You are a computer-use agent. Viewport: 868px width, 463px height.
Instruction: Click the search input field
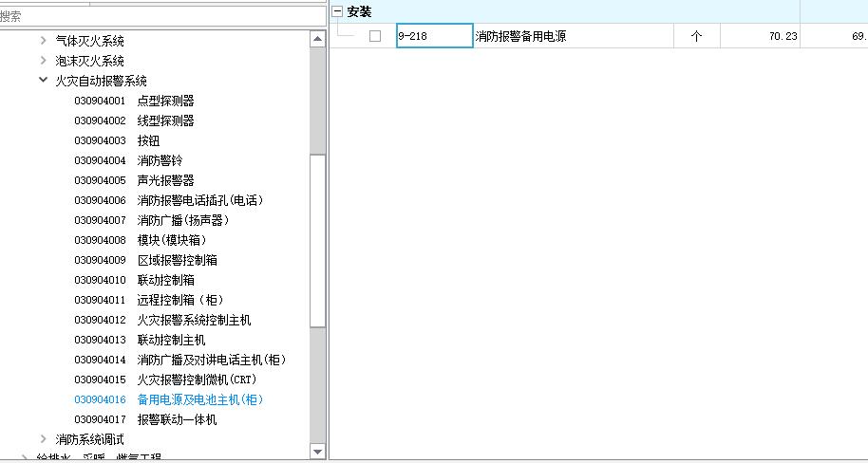(x=162, y=16)
